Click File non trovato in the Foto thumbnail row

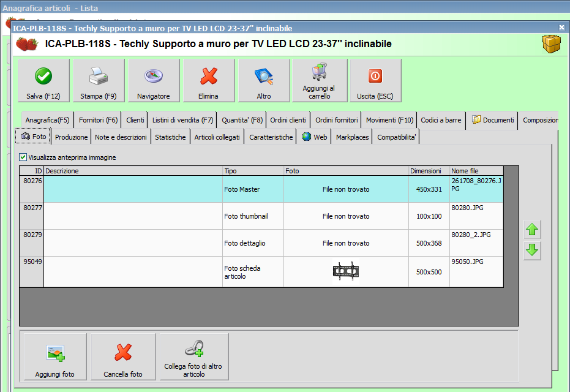346,216
